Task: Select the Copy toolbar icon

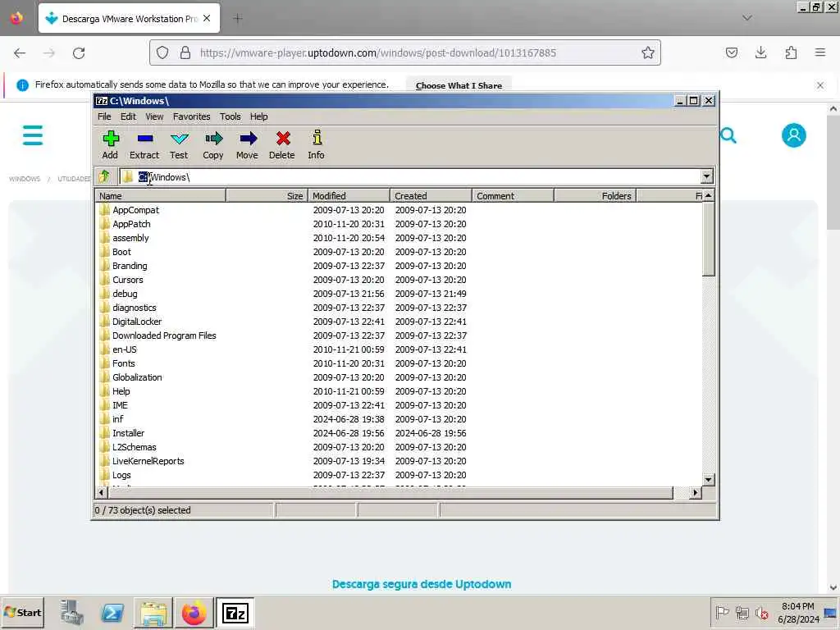Action: [x=213, y=144]
